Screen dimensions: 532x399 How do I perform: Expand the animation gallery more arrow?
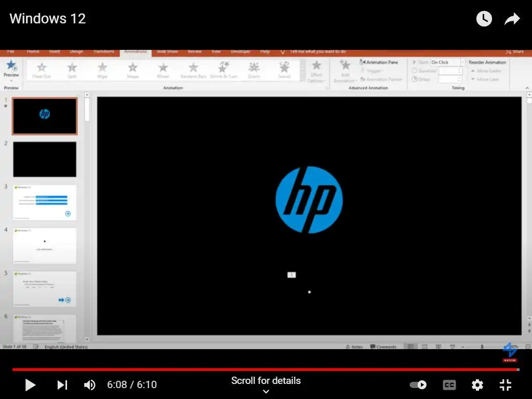coord(303,79)
